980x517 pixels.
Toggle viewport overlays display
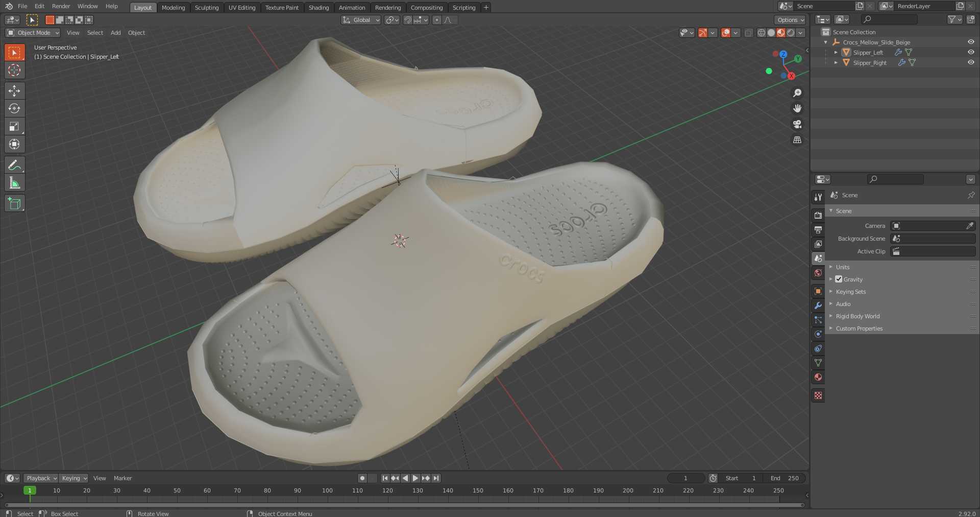pos(726,33)
